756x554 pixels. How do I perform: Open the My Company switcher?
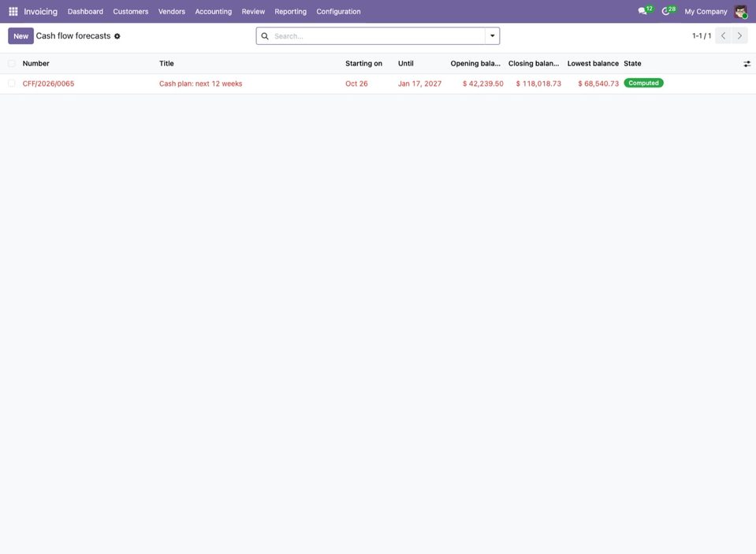706,12
